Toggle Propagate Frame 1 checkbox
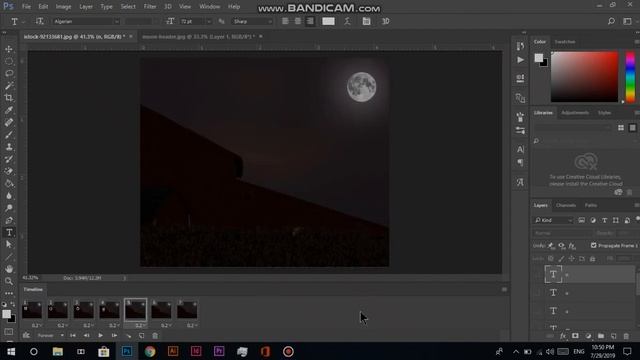 click(593, 245)
